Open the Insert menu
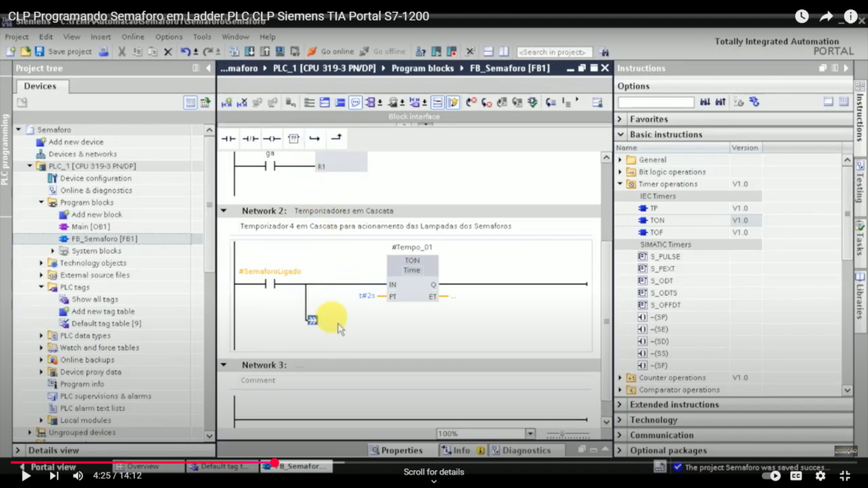The image size is (868, 488). [x=101, y=36]
